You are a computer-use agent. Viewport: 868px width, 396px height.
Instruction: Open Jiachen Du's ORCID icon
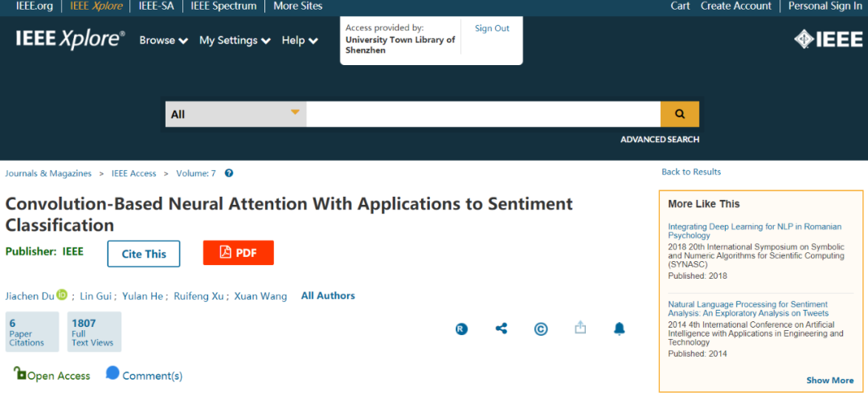click(62, 296)
